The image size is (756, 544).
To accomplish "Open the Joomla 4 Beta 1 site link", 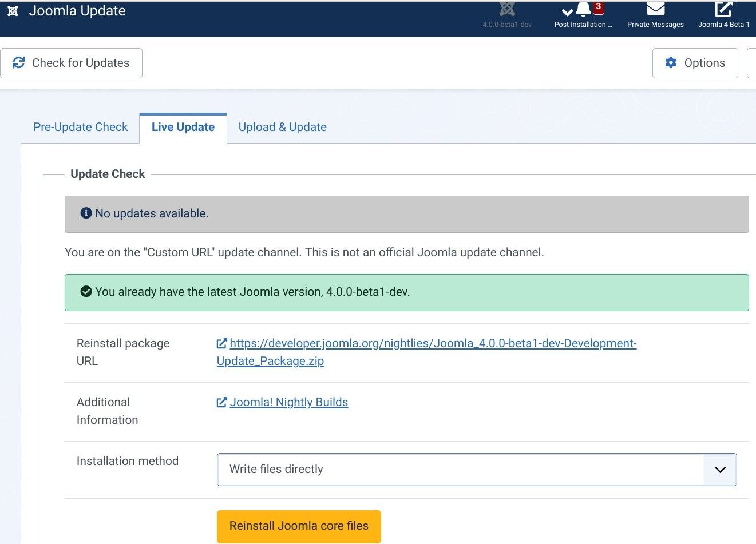I will 723,15.
